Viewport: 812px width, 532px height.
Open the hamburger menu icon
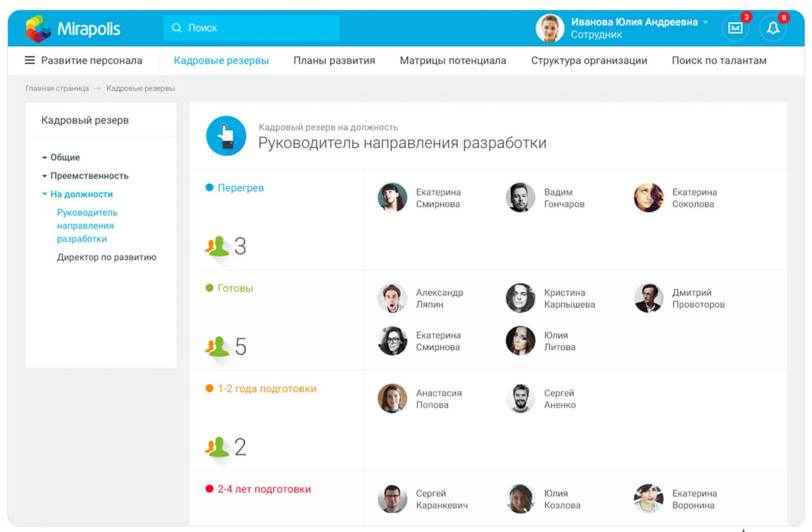tap(29, 60)
